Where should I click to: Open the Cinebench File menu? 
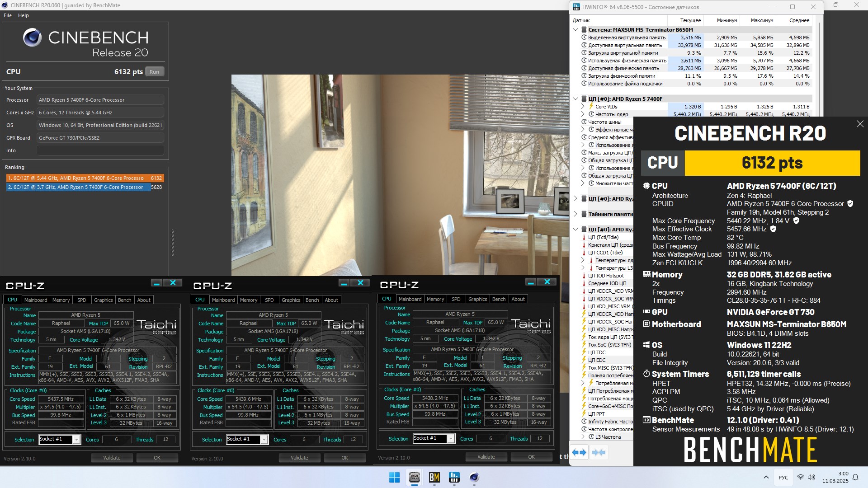pos(8,15)
